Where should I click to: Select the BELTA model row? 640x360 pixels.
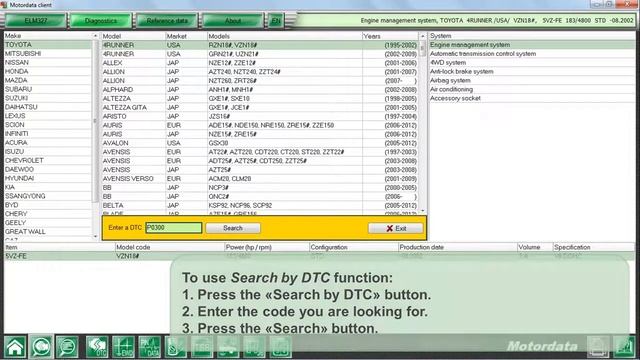point(260,205)
